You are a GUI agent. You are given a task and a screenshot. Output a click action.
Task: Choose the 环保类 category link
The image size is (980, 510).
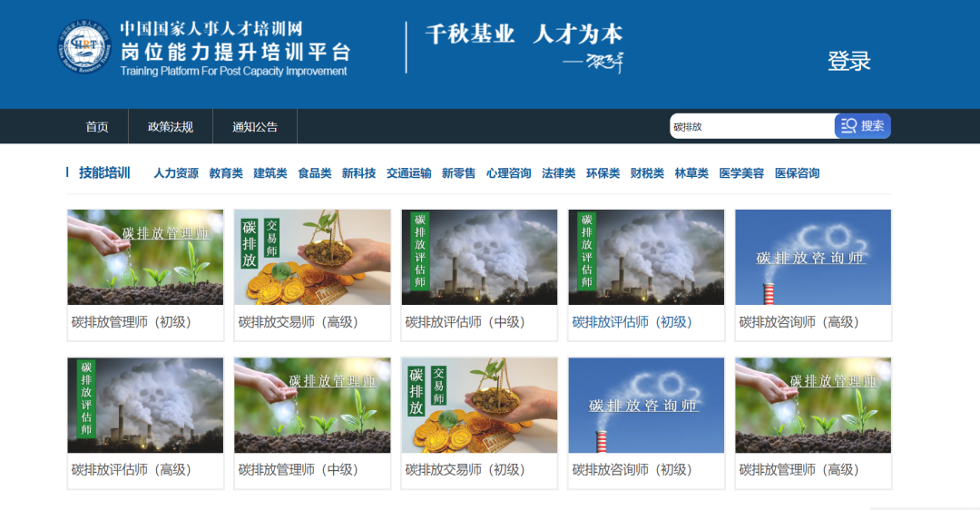(x=603, y=173)
